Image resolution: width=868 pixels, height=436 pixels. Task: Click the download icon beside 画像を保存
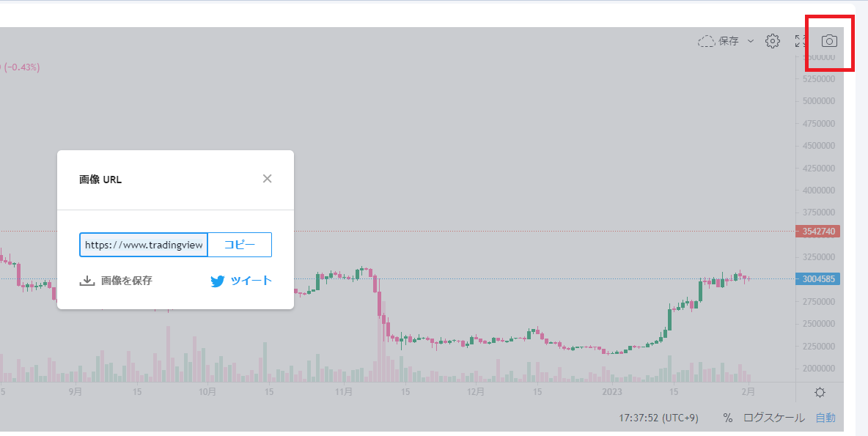click(x=87, y=281)
